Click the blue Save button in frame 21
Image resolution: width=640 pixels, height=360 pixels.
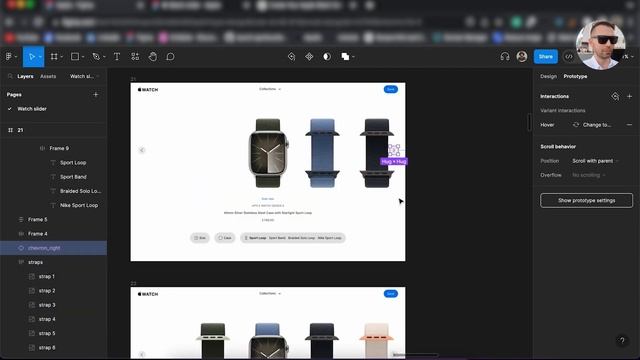[x=391, y=89]
